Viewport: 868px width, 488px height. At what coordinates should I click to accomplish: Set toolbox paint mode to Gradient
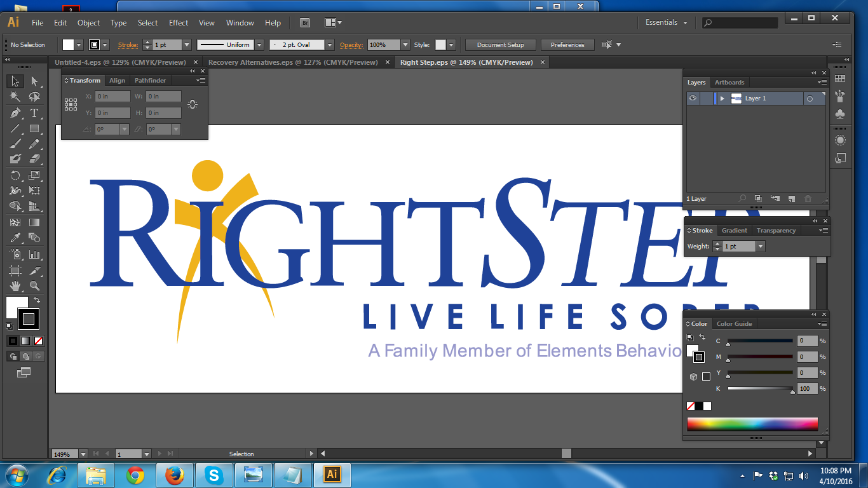25,341
